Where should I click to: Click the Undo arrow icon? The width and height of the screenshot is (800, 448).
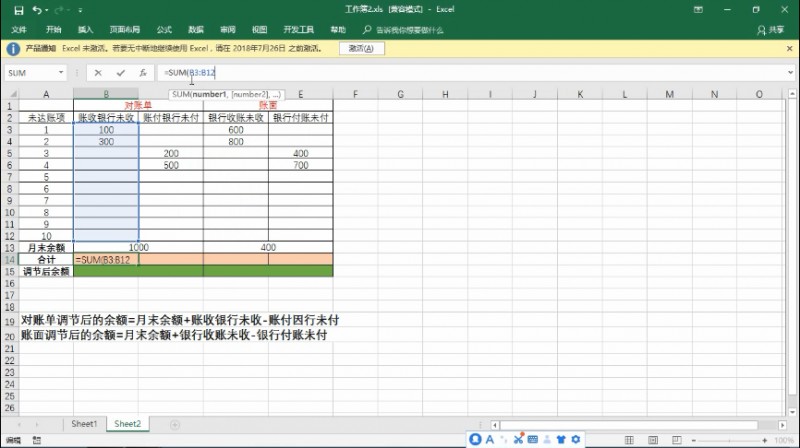(36, 10)
